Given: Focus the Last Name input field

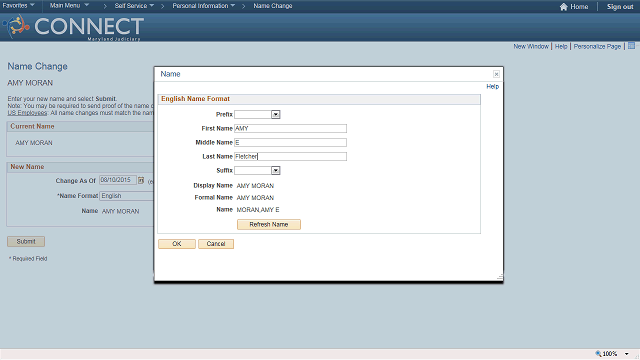Looking at the screenshot, I should [x=290, y=156].
